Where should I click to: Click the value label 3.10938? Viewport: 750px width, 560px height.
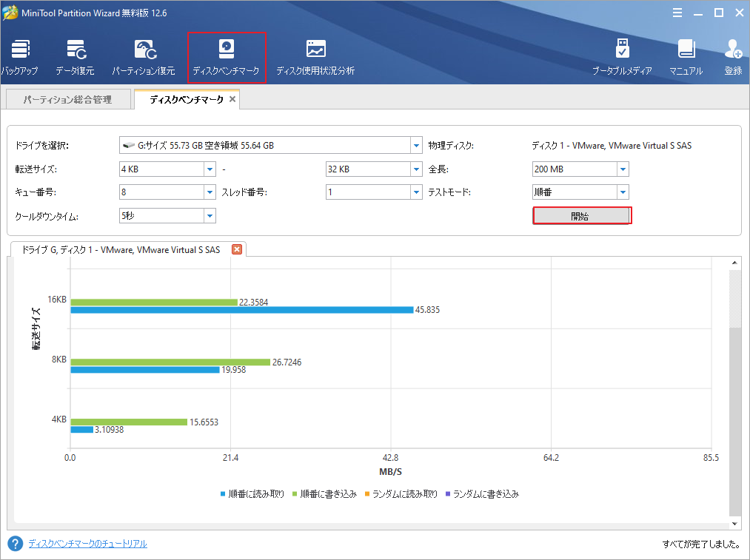(109, 430)
